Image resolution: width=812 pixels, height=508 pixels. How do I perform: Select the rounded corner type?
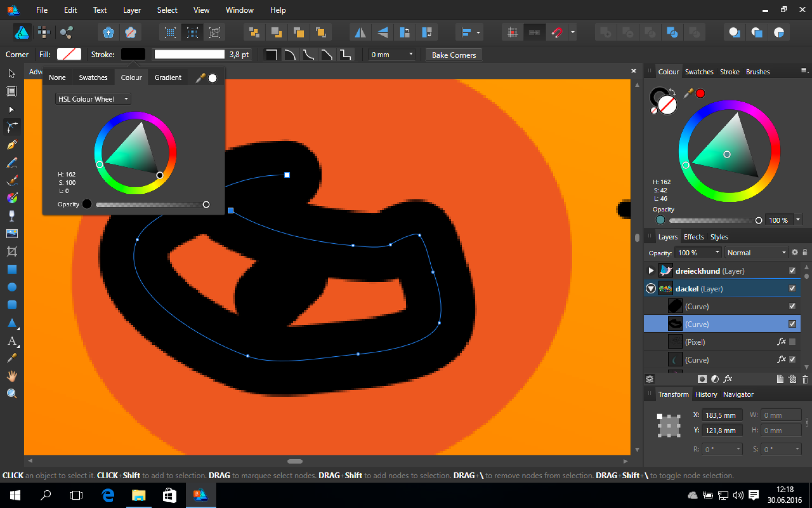pos(290,55)
